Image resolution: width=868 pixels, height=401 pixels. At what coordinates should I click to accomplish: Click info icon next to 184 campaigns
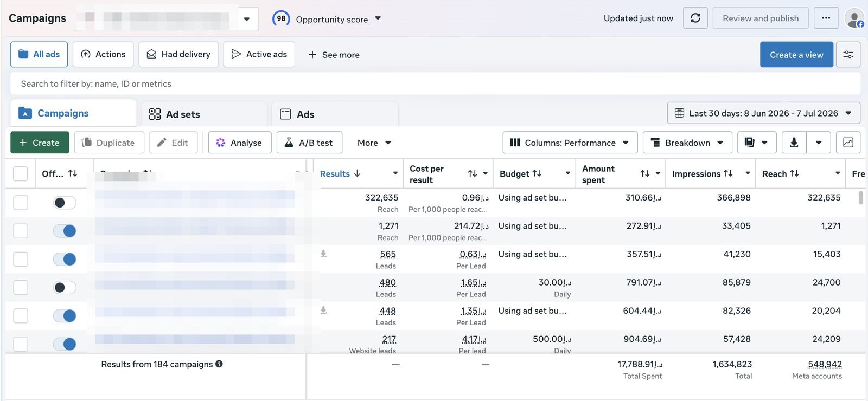(219, 364)
